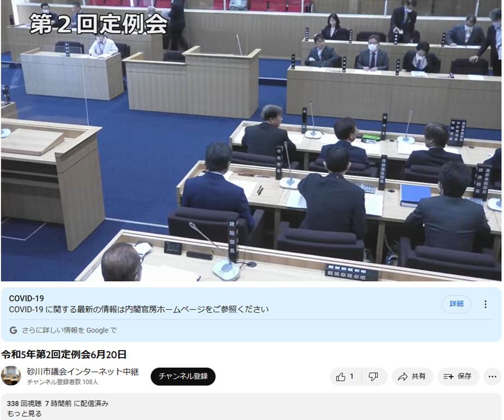Image resolution: width=504 pixels, height=420 pixels.
Task: Open the horizontal three-dot more actions menu
Action: coord(492,376)
